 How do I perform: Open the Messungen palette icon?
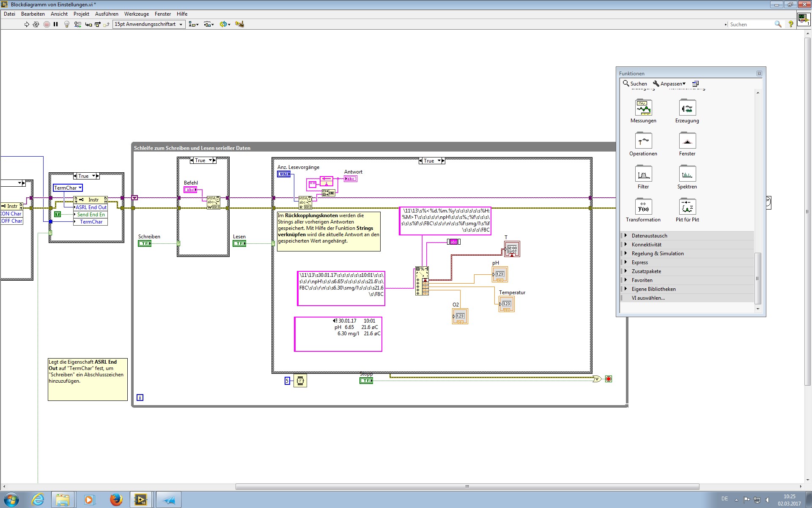tap(643, 108)
